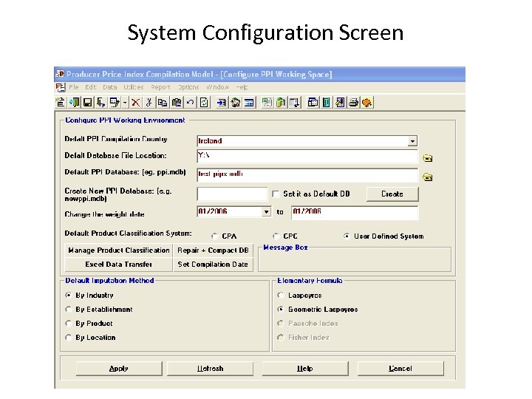Choose imputation By Location
The image size is (532, 399).
click(69, 338)
